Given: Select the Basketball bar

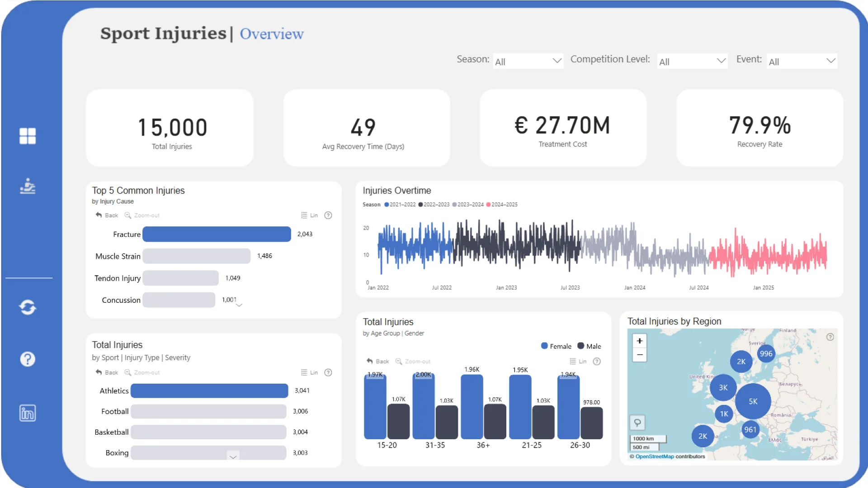Looking at the screenshot, I should (208, 432).
